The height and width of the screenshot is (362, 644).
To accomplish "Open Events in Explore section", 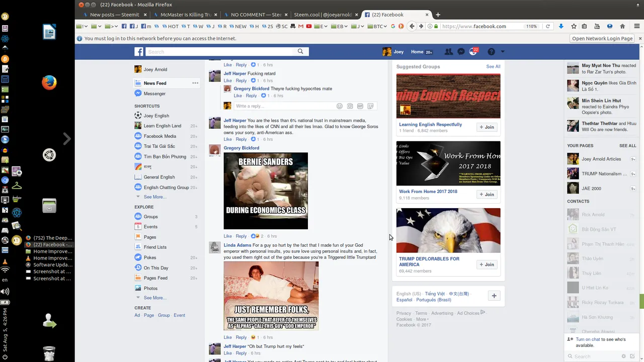I will [150, 227].
